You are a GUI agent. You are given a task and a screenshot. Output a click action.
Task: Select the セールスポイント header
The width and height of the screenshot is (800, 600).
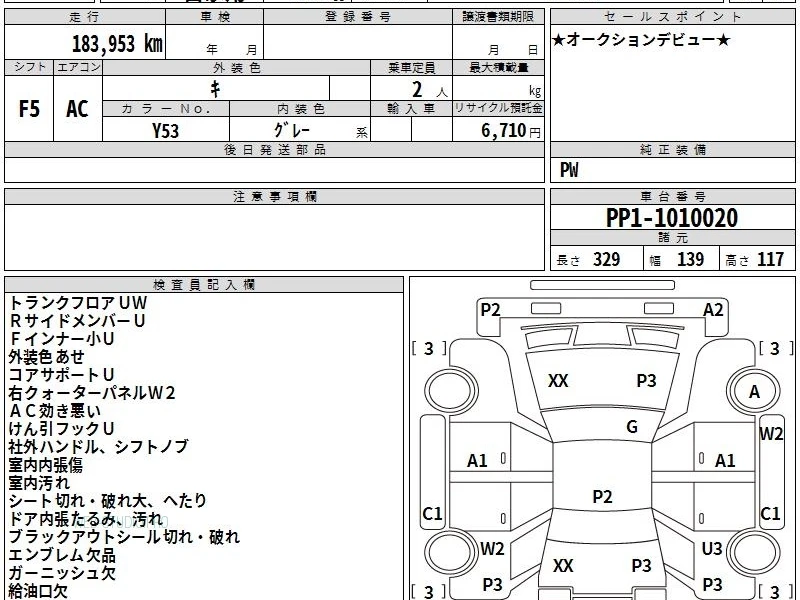click(672, 17)
